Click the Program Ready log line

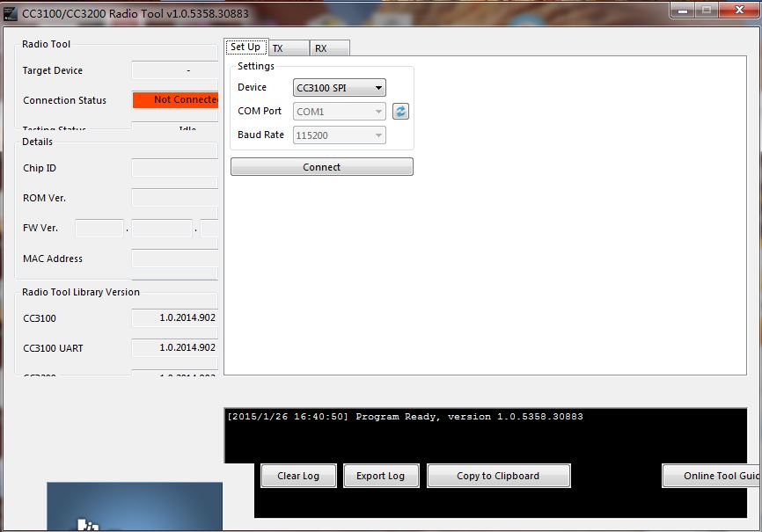(406, 417)
